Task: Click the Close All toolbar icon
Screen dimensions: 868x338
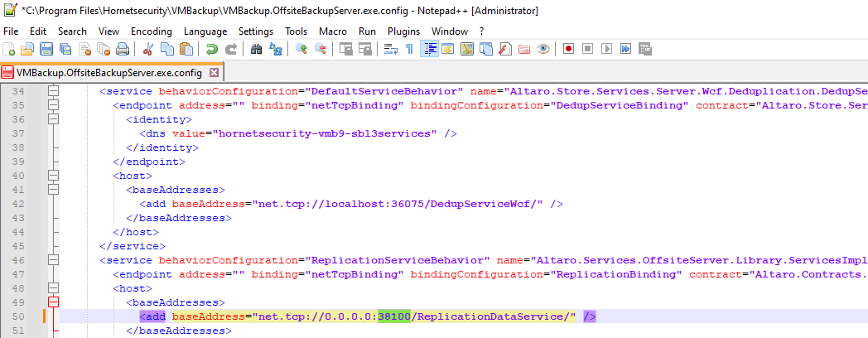Action: 104,50
